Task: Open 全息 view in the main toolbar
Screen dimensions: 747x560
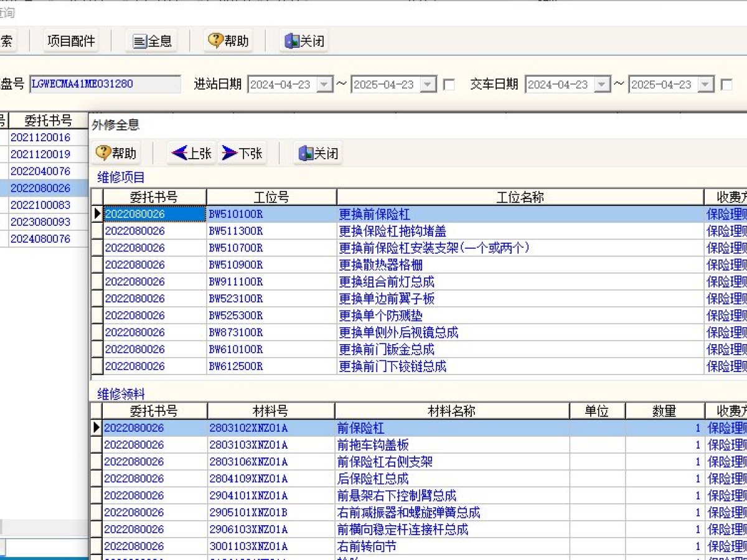Action: (x=151, y=41)
